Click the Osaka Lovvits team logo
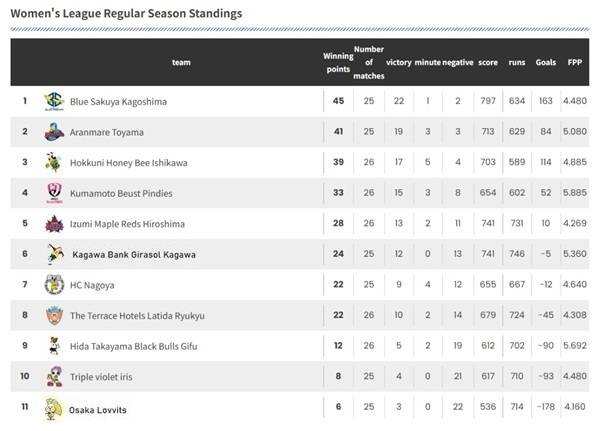 click(54, 409)
